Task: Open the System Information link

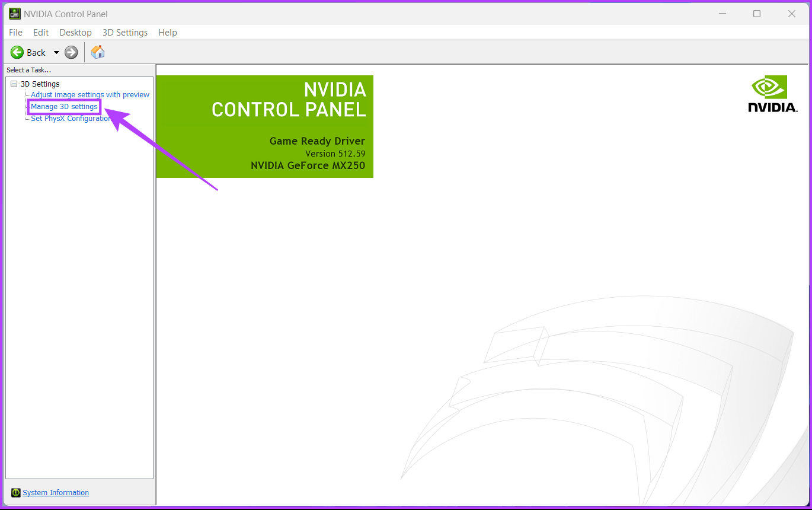Action: click(56, 493)
